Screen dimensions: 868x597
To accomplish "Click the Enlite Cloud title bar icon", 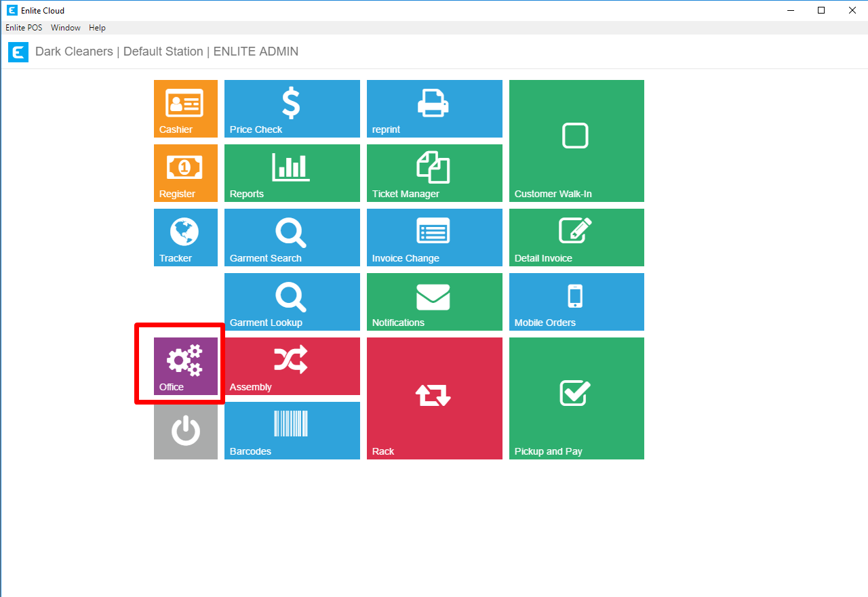I will (x=12, y=10).
